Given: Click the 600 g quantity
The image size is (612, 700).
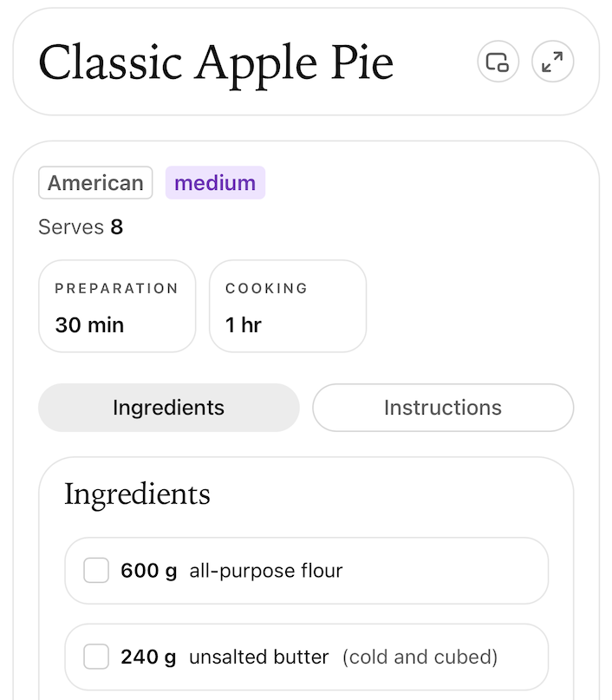Looking at the screenshot, I should pyautogui.click(x=148, y=571).
